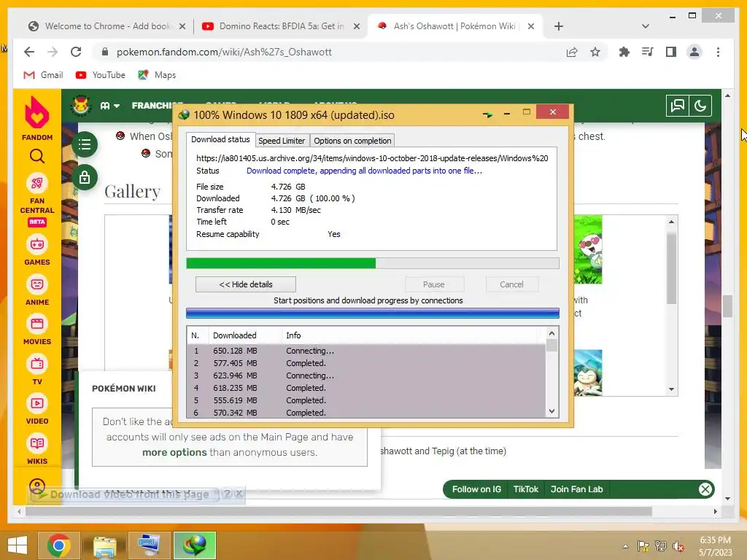Open Wikis section in Fandom sidebar
The image size is (747, 560).
point(37,450)
